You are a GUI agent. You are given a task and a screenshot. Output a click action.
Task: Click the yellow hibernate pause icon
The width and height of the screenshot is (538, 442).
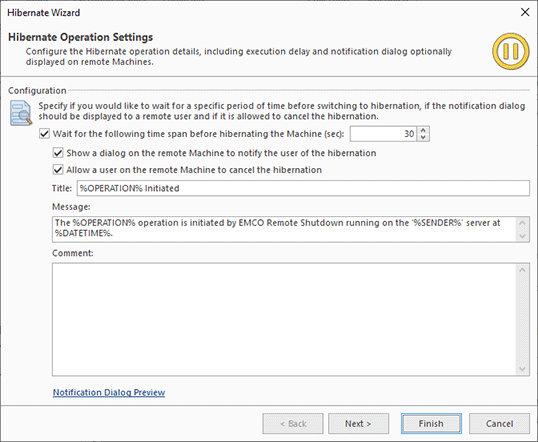[x=511, y=51]
